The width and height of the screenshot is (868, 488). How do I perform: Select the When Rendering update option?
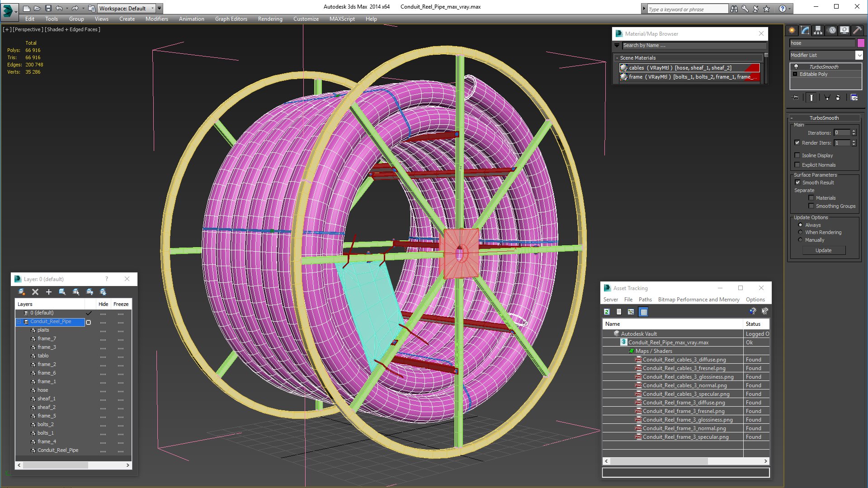point(801,232)
